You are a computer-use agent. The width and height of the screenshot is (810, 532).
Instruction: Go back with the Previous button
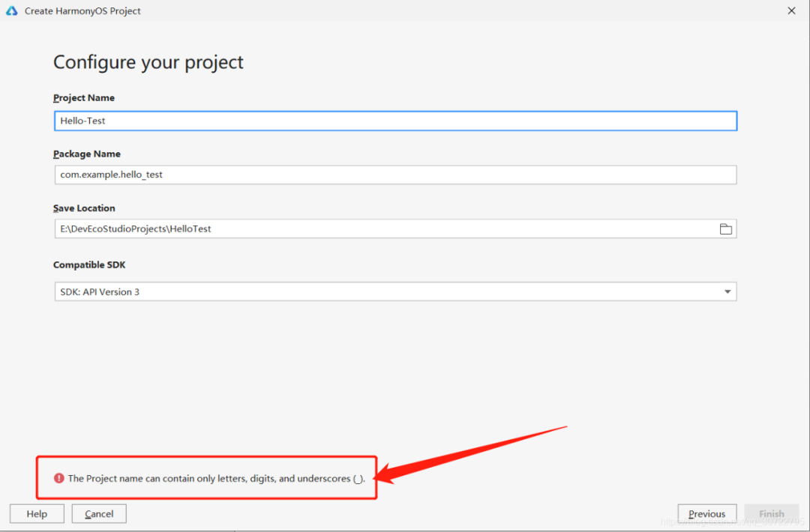pos(707,514)
